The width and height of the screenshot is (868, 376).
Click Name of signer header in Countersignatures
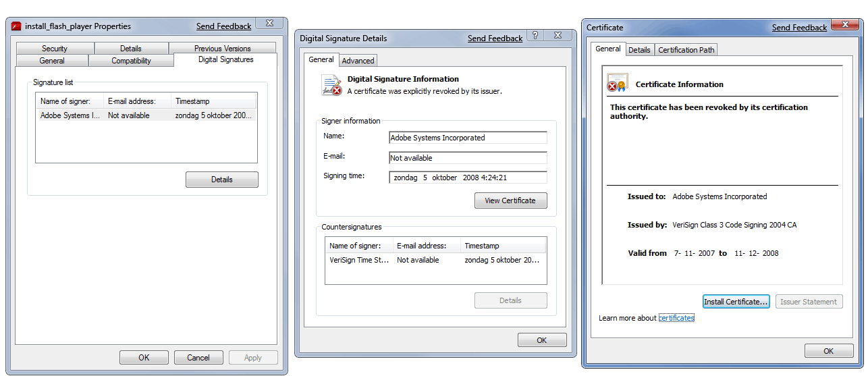(358, 246)
